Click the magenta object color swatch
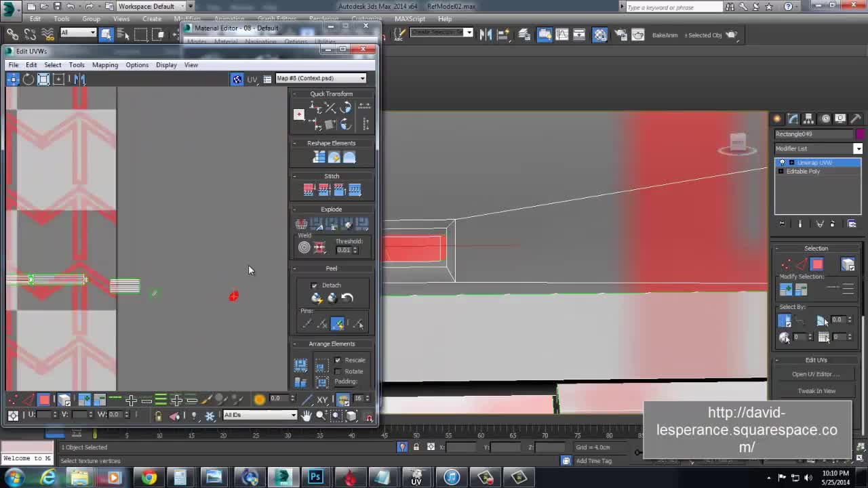868x488 pixels. pos(860,134)
